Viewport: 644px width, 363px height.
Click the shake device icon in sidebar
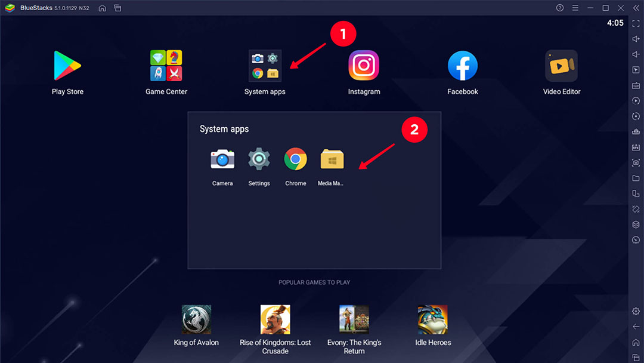pos(636,209)
